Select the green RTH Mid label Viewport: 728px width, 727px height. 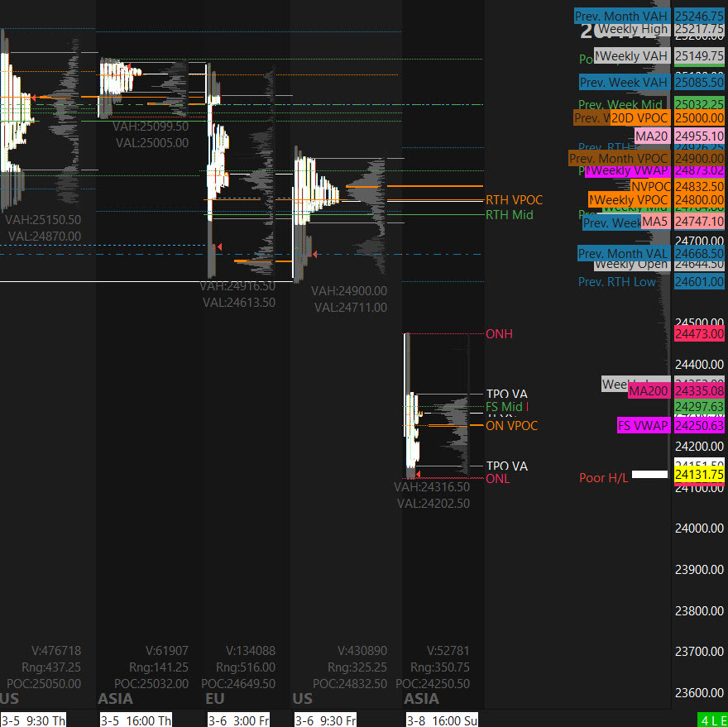pyautogui.click(x=509, y=215)
